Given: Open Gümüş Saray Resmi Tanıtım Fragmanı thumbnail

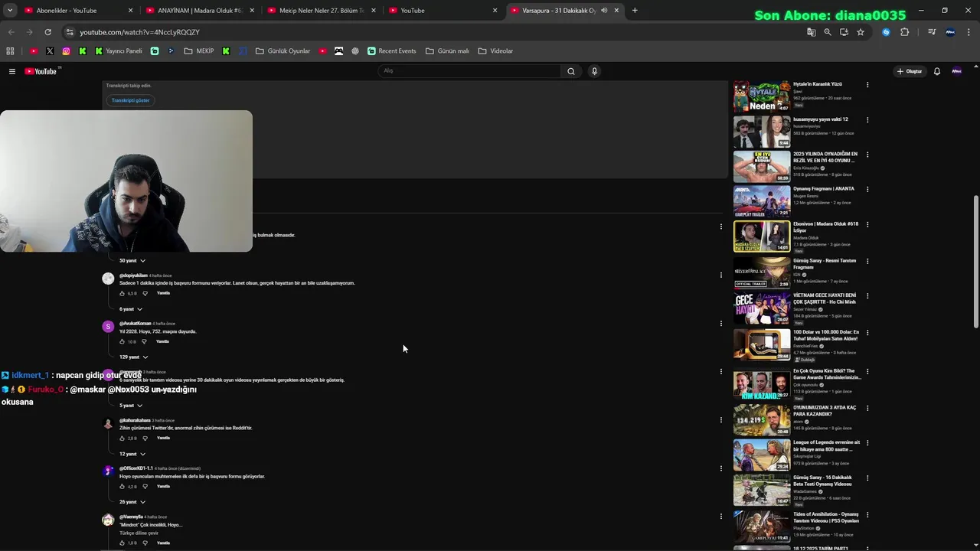Looking at the screenshot, I should pyautogui.click(x=762, y=272).
